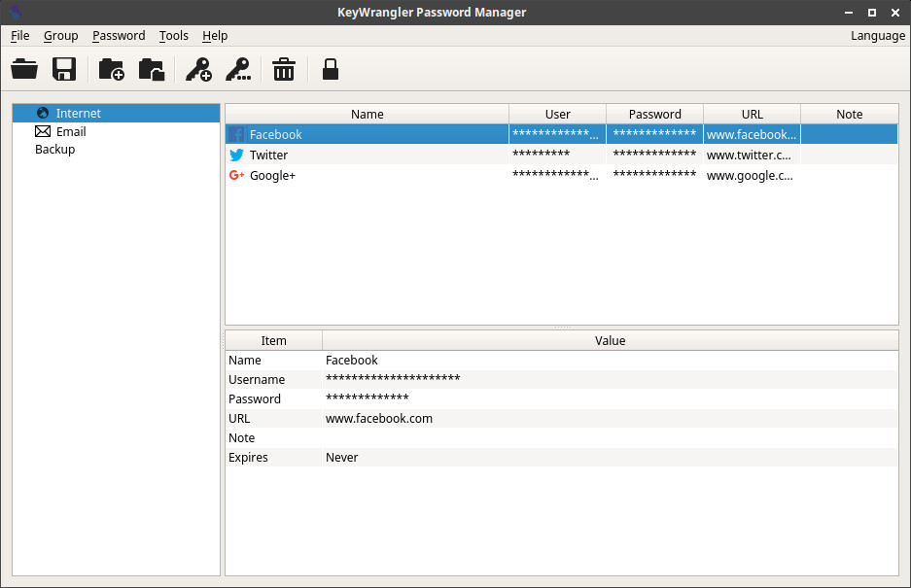Click the Twitter bird icon in the list
The height and width of the screenshot is (588, 911).
pos(236,156)
